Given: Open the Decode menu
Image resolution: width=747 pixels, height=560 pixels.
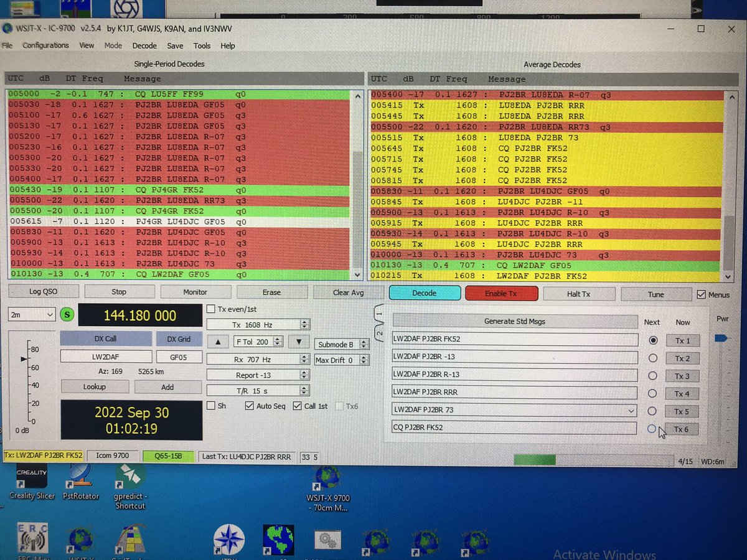Looking at the screenshot, I should click(144, 45).
